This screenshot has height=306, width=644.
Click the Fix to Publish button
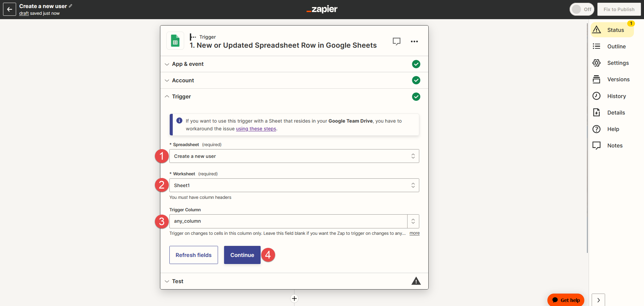[x=619, y=9]
